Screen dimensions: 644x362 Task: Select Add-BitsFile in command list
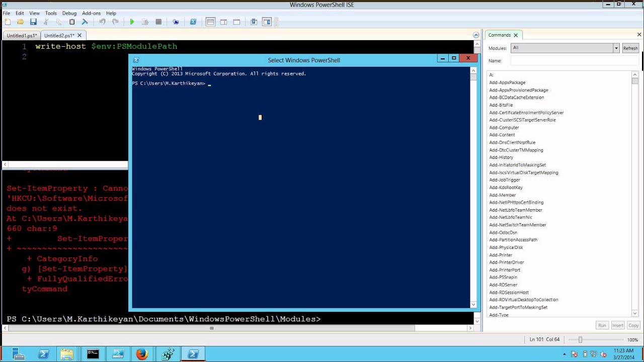[501, 105]
